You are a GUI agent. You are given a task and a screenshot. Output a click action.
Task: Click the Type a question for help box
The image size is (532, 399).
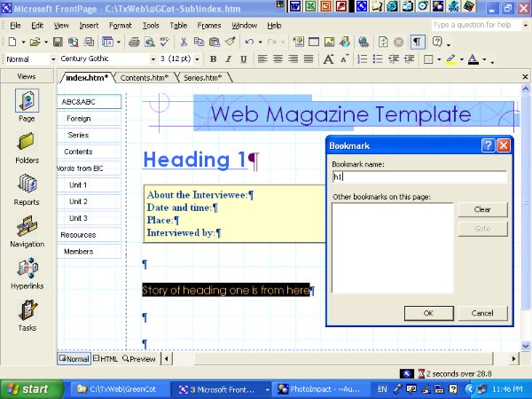click(x=476, y=25)
